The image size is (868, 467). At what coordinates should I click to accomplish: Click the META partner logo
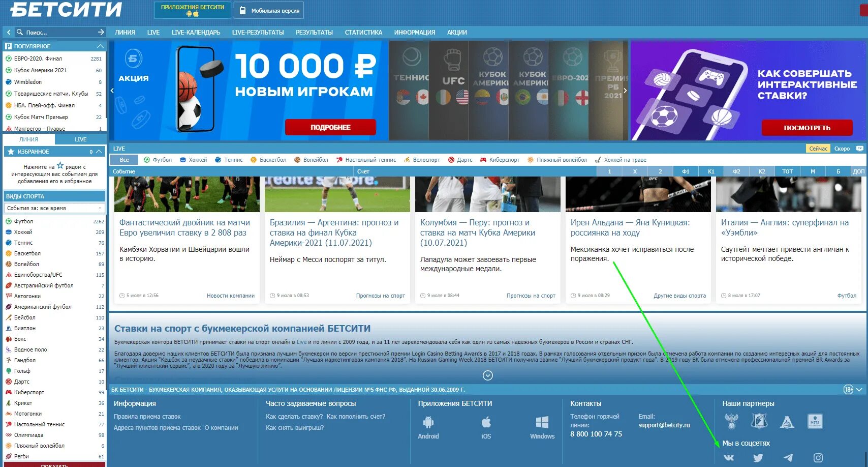(x=815, y=421)
